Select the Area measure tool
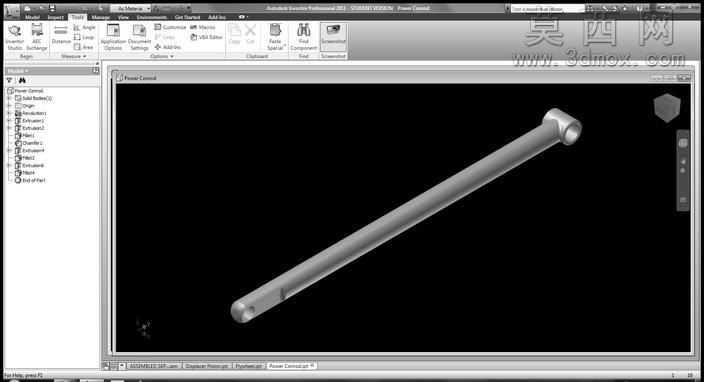Screen dimensions: 704x382 (84, 47)
